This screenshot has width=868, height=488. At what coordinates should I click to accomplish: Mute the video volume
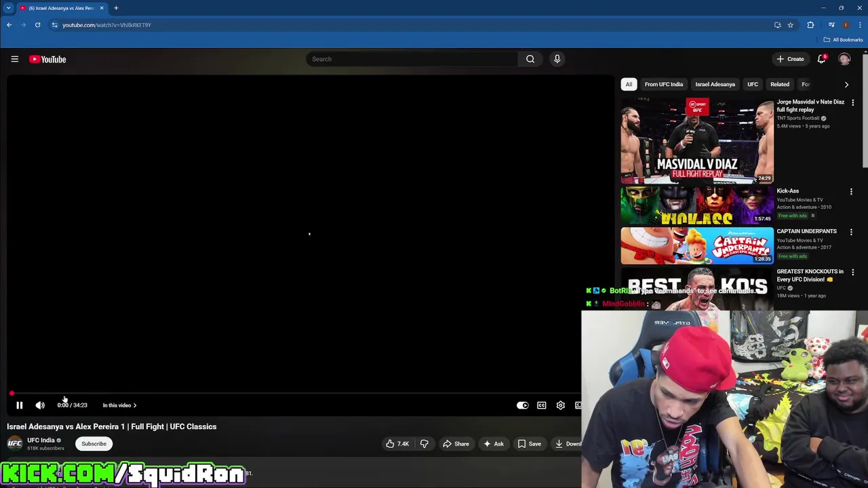coord(40,405)
